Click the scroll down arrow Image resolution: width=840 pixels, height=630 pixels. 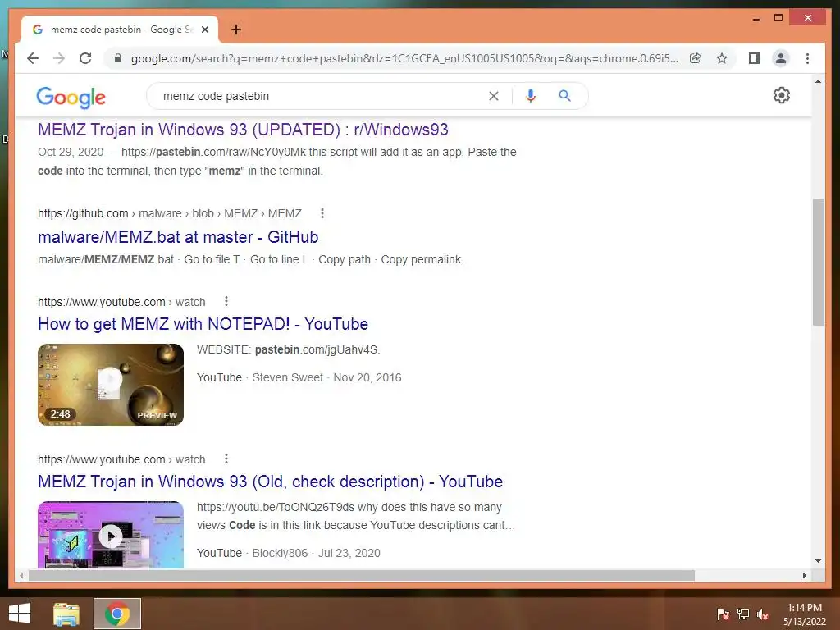(x=818, y=561)
